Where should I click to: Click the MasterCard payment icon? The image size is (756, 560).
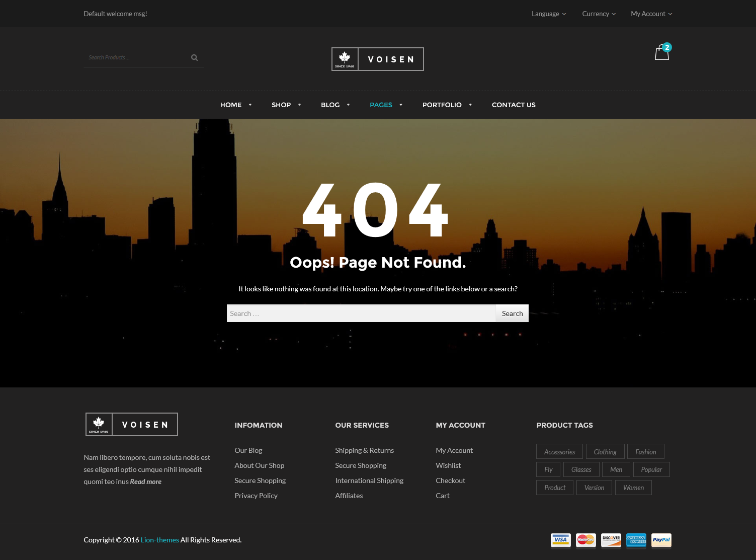pos(586,540)
